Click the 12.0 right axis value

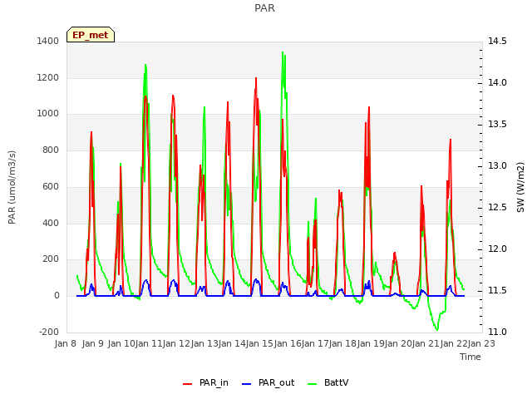click(x=497, y=249)
